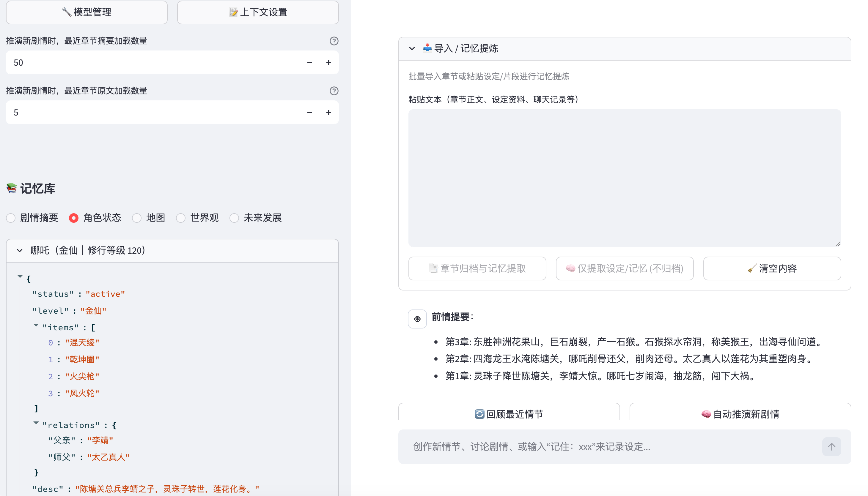Collapse the root JSON object triangle
The width and height of the screenshot is (868, 496).
[x=20, y=276]
